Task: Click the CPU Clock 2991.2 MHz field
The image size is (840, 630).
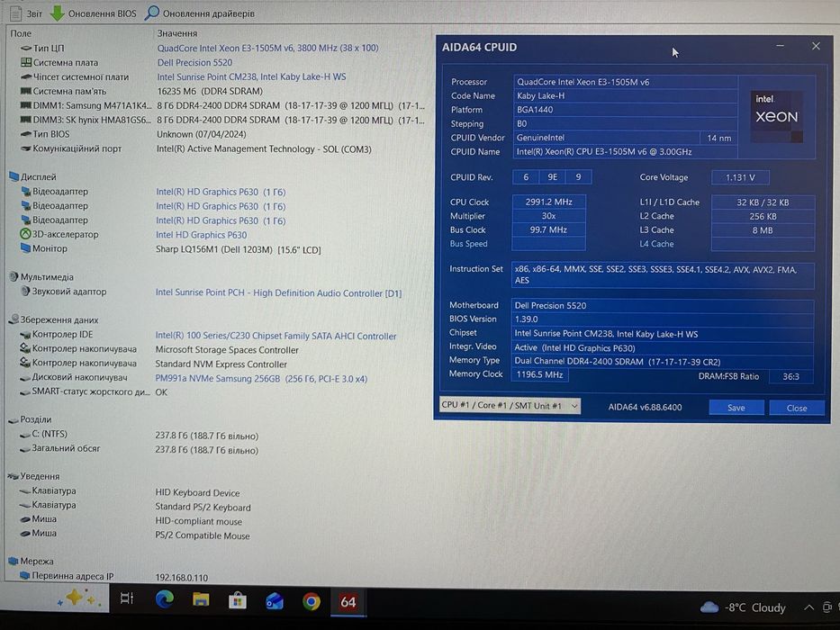Action: pos(548,202)
